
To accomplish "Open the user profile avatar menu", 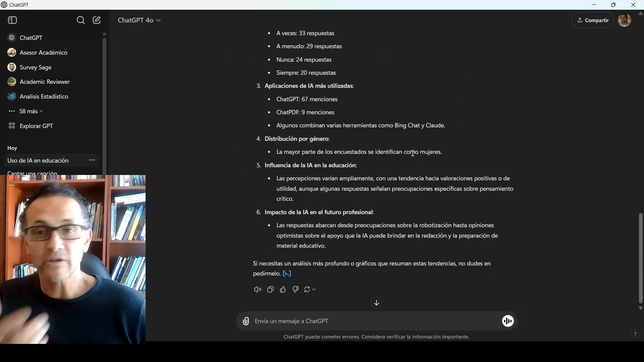I will [625, 20].
